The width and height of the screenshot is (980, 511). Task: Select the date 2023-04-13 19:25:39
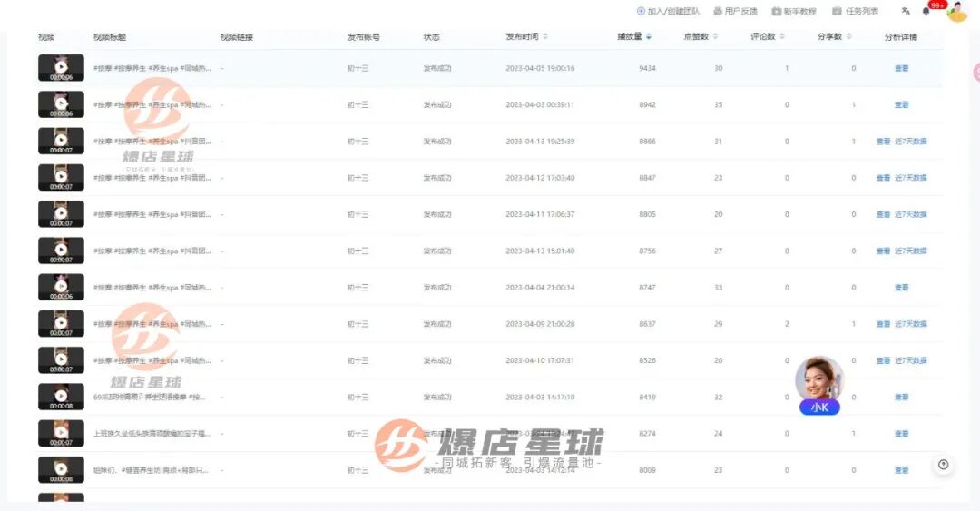click(540, 142)
